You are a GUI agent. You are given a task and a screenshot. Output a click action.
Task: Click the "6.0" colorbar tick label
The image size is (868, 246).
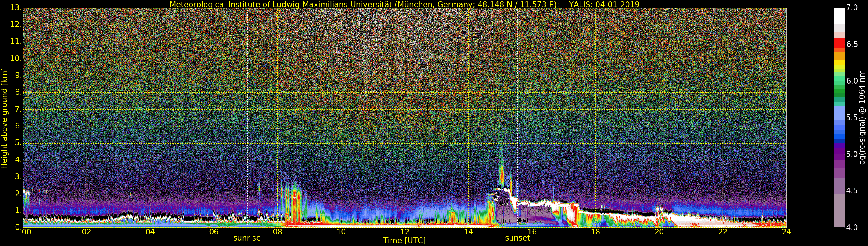click(x=852, y=81)
